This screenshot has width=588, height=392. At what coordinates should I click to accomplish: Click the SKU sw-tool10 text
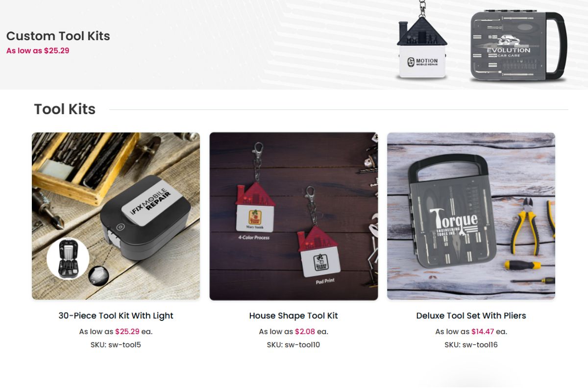pyautogui.click(x=294, y=344)
